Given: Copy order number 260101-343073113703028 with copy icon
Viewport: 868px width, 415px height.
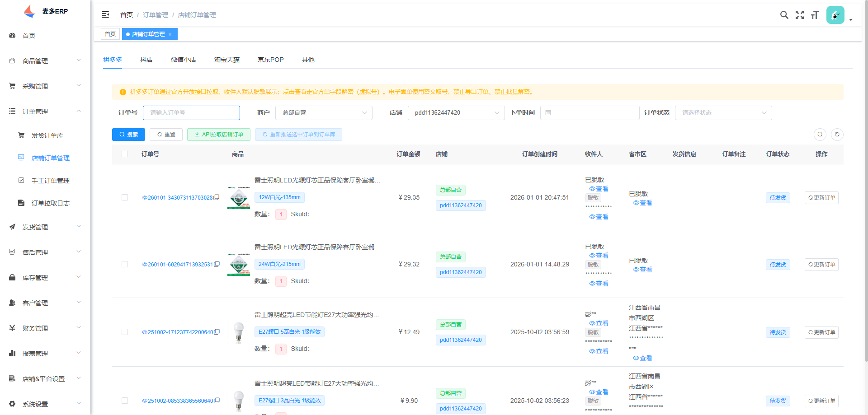Looking at the screenshot, I should click(217, 197).
